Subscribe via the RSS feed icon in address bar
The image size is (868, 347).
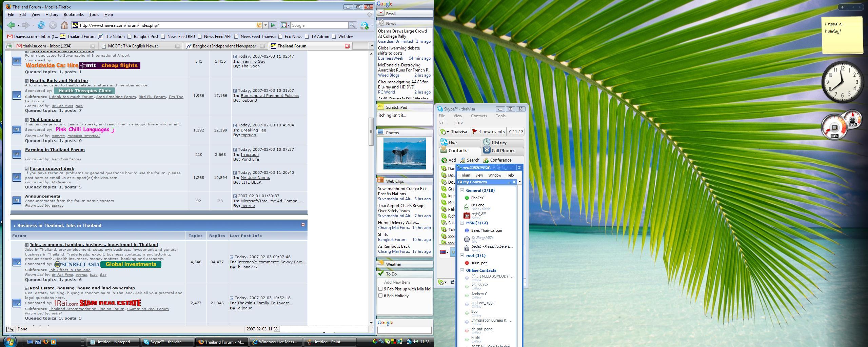point(259,25)
